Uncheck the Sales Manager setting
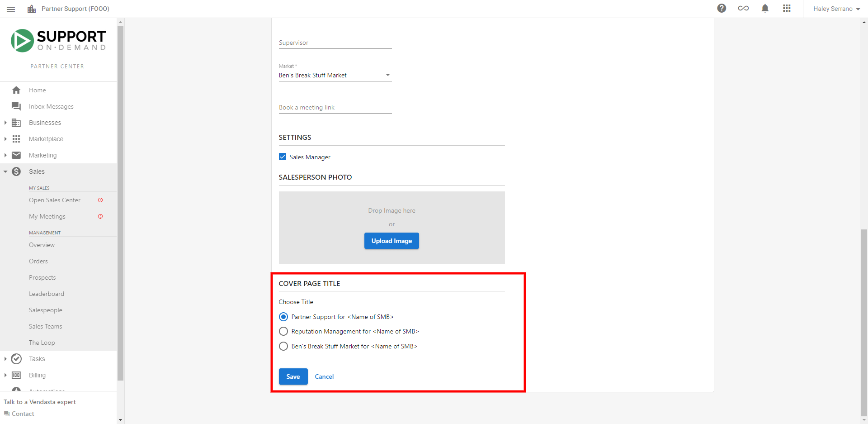Viewport: 868px width, 424px height. pos(283,157)
